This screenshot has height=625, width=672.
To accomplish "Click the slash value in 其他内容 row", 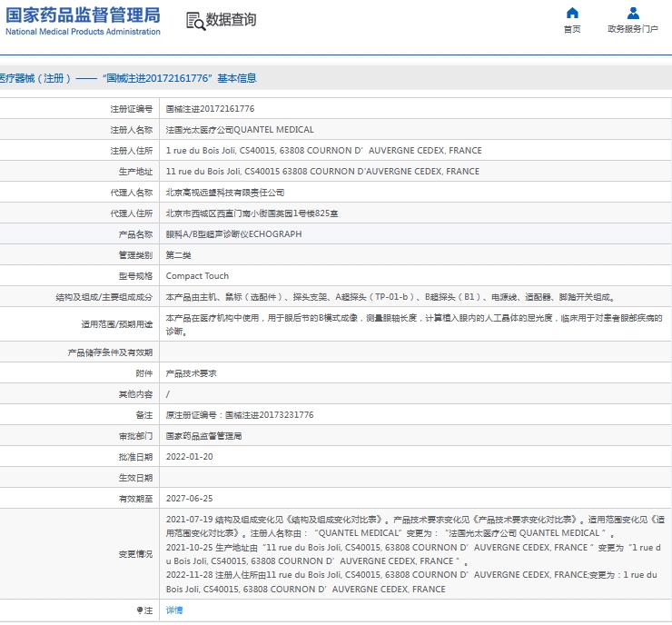I will click(x=168, y=394).
